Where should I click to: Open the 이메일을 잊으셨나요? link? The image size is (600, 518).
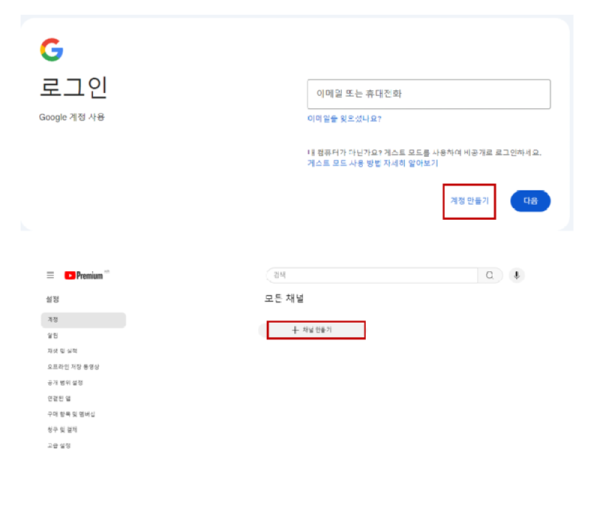pyautogui.click(x=344, y=119)
